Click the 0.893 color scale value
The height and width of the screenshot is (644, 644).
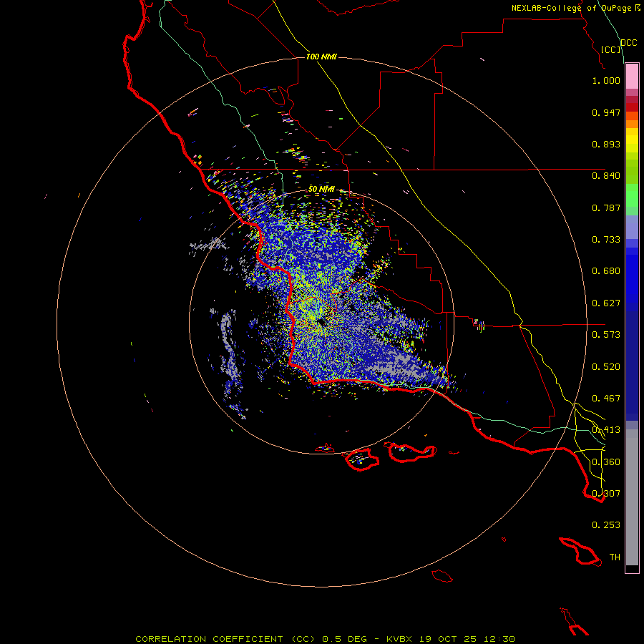click(606, 144)
